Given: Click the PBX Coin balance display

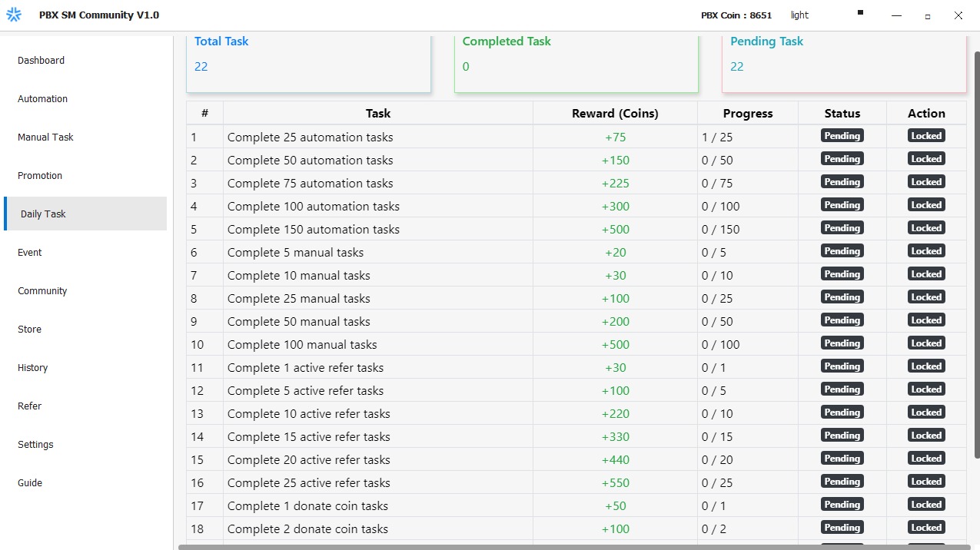Looking at the screenshot, I should coord(736,15).
